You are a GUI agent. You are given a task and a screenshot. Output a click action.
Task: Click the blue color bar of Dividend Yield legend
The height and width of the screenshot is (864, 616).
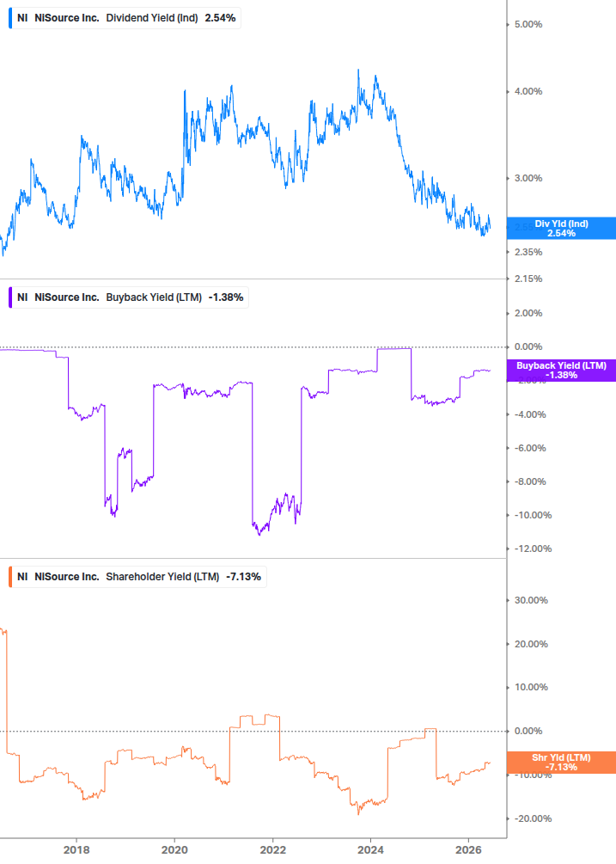coord(10,18)
